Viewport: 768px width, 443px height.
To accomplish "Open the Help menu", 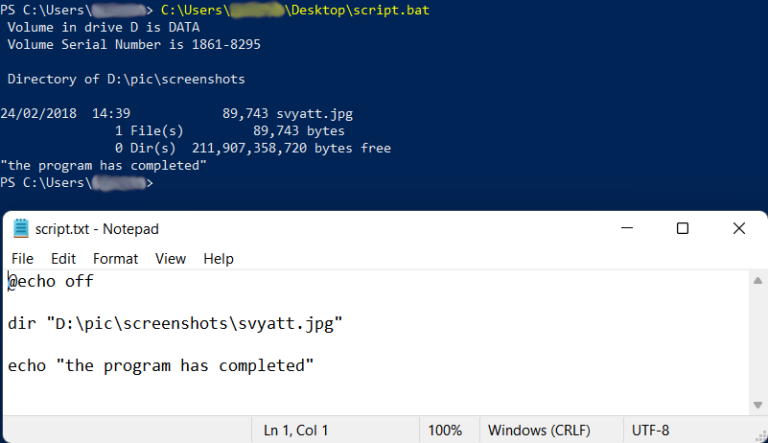I will pos(218,258).
